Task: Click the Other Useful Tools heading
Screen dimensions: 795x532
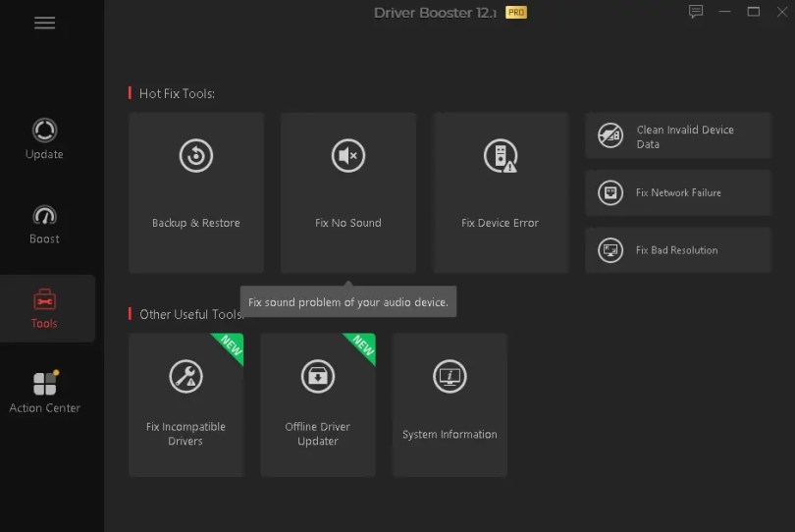Action: (190, 314)
